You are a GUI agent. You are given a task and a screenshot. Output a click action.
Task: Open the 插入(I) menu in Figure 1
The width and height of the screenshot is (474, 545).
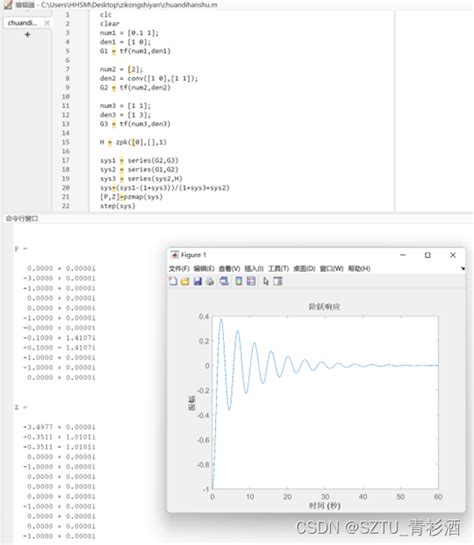[254, 268]
